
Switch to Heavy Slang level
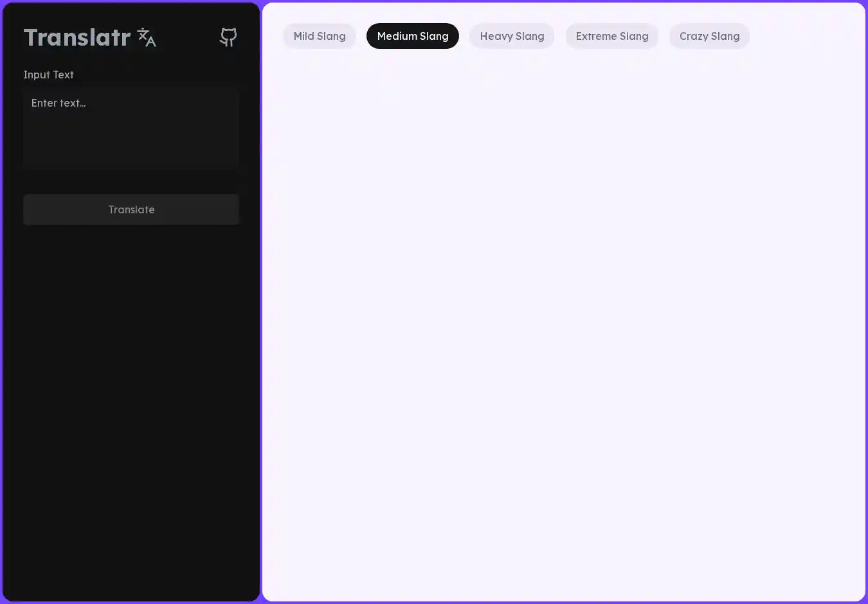click(x=512, y=36)
